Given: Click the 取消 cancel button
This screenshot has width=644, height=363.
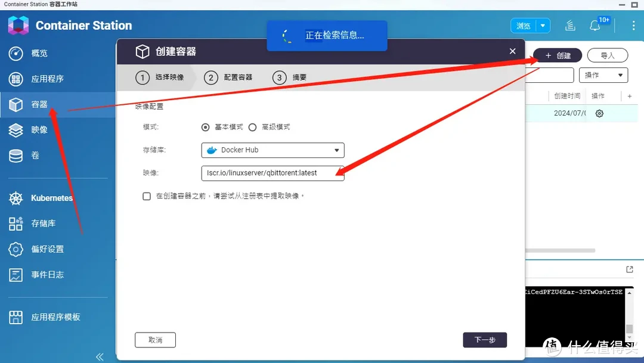Looking at the screenshot, I should [155, 340].
